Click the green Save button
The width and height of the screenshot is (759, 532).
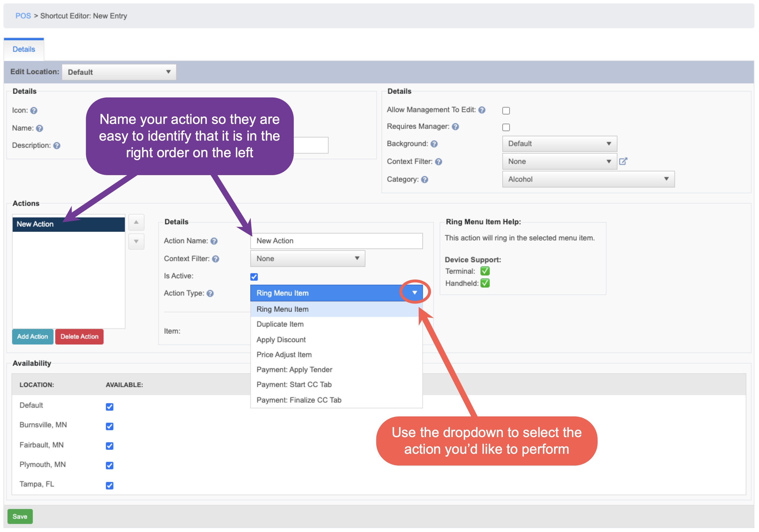click(x=20, y=517)
